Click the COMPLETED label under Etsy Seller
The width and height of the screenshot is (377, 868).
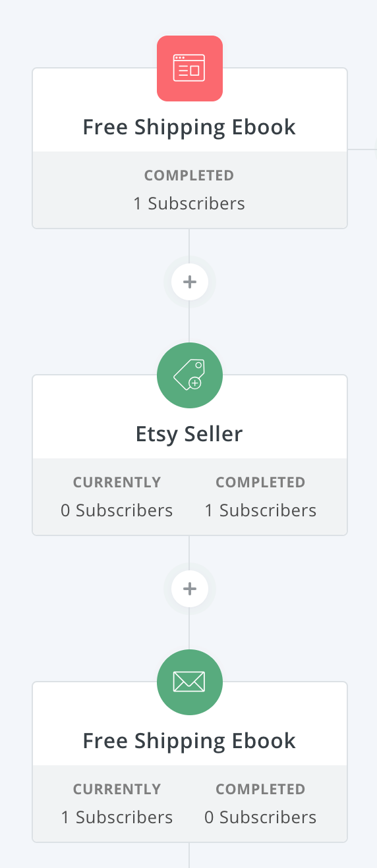tap(260, 483)
